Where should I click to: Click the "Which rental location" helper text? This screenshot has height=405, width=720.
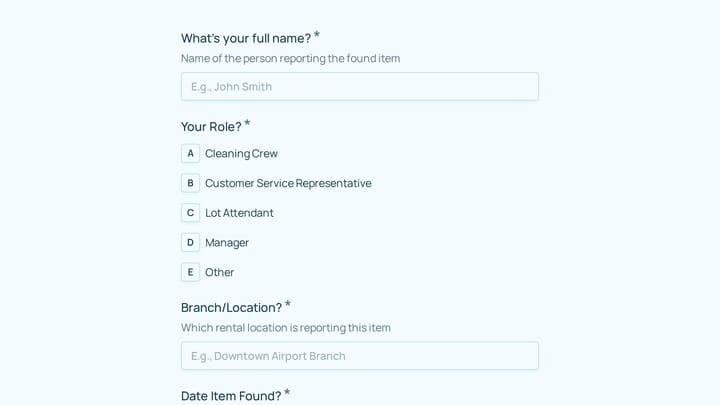point(286,328)
